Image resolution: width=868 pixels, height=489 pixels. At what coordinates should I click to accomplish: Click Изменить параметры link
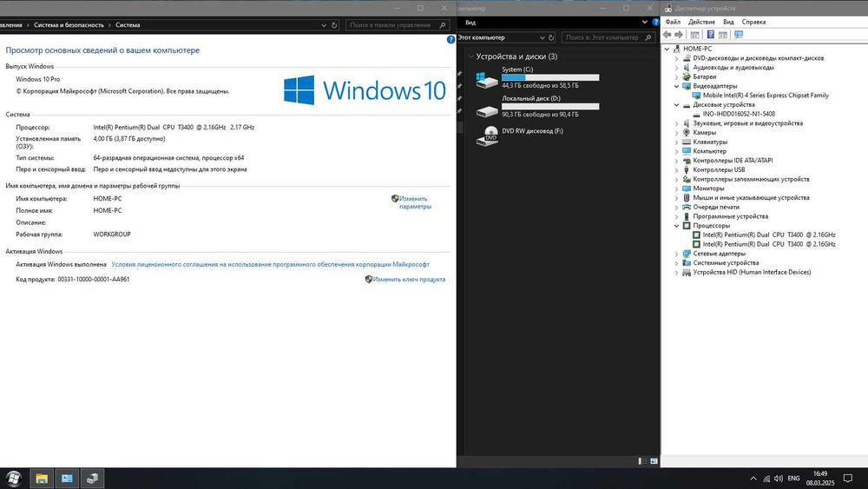click(415, 202)
